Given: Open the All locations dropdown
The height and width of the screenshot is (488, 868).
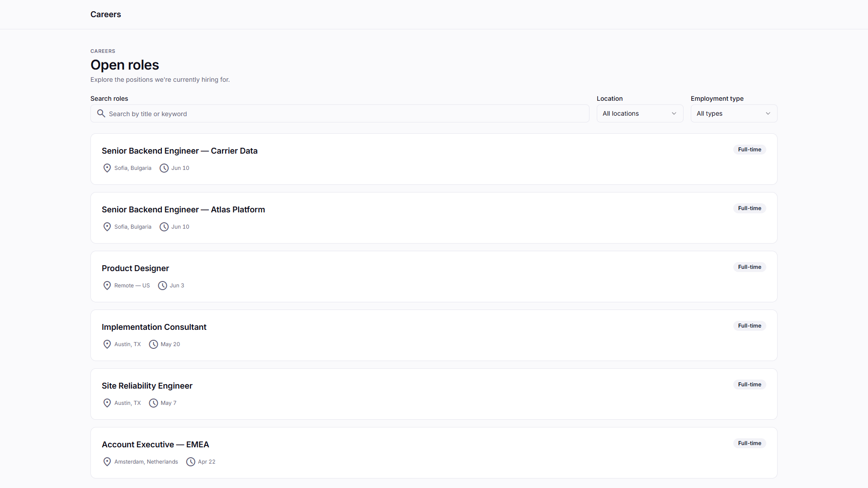Looking at the screenshot, I should tap(640, 113).
